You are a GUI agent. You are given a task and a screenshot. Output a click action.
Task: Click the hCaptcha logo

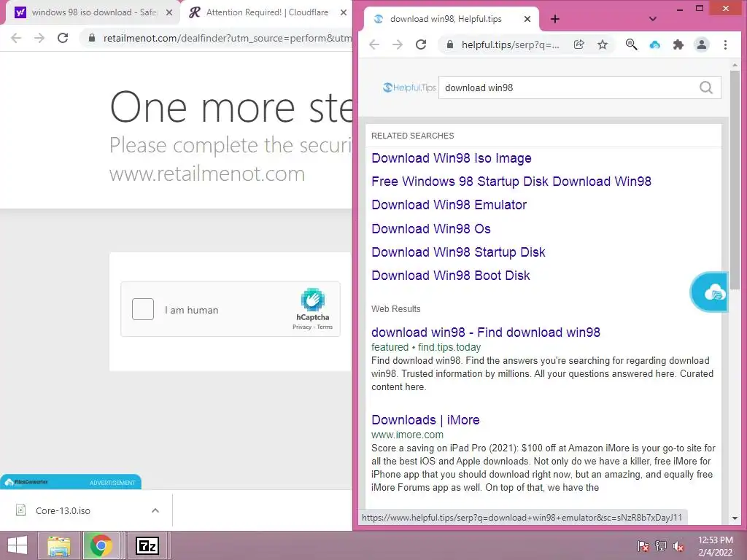click(312, 300)
